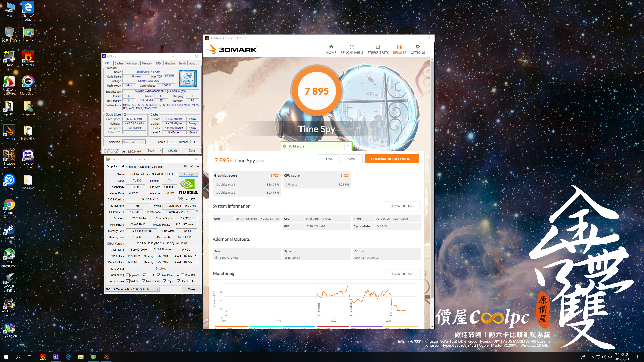644x362 pixels.
Task: Go to 3DMark STRESS TESTS
Action: (x=378, y=49)
